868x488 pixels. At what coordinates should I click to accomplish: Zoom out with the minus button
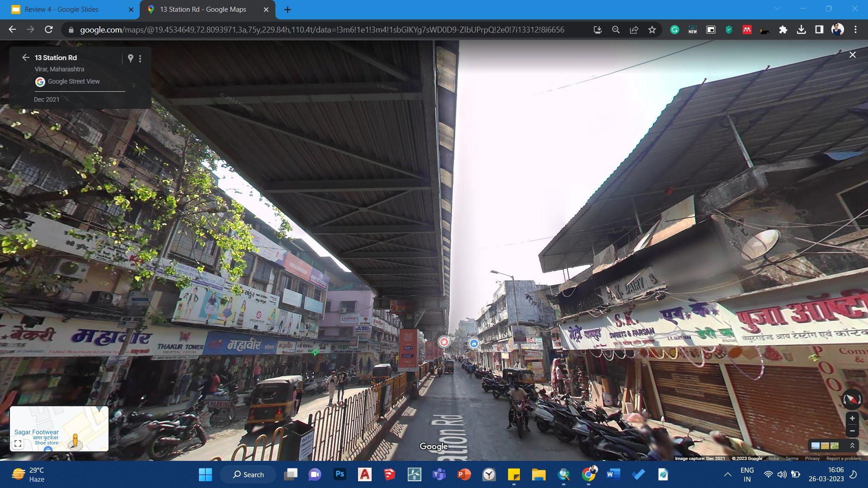(852, 431)
